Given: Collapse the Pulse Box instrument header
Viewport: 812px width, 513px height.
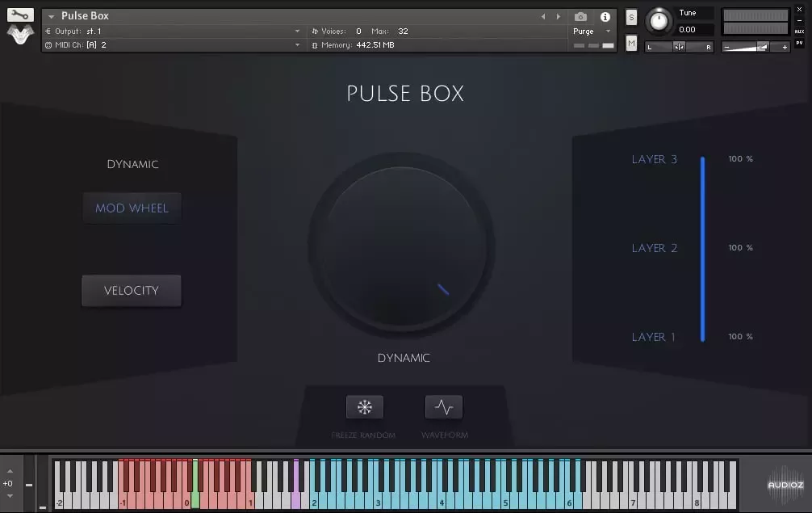Looking at the screenshot, I should [51, 15].
